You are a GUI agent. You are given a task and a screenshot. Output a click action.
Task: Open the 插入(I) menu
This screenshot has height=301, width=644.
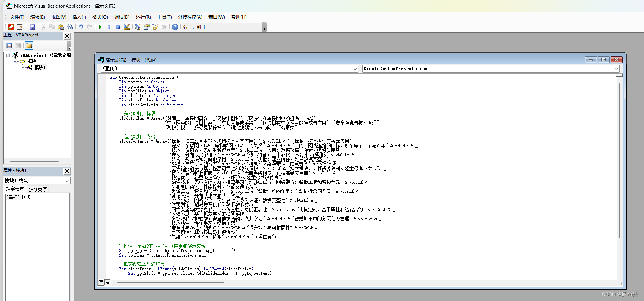[x=79, y=17]
